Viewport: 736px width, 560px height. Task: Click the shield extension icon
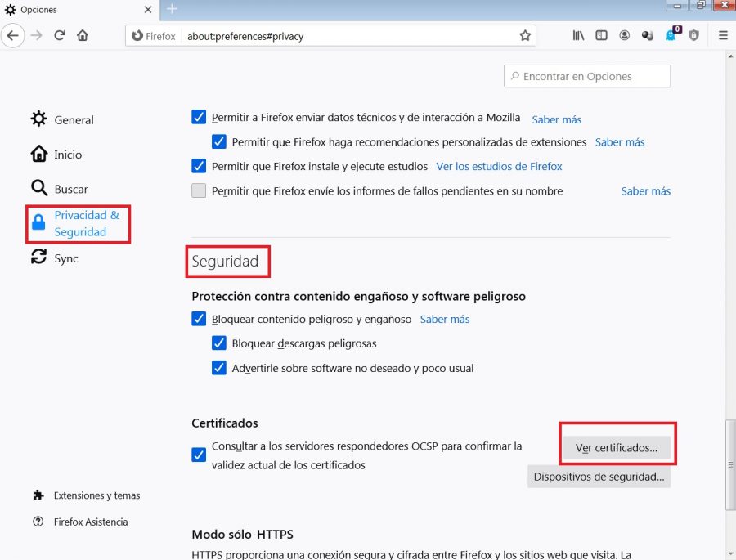click(x=694, y=36)
